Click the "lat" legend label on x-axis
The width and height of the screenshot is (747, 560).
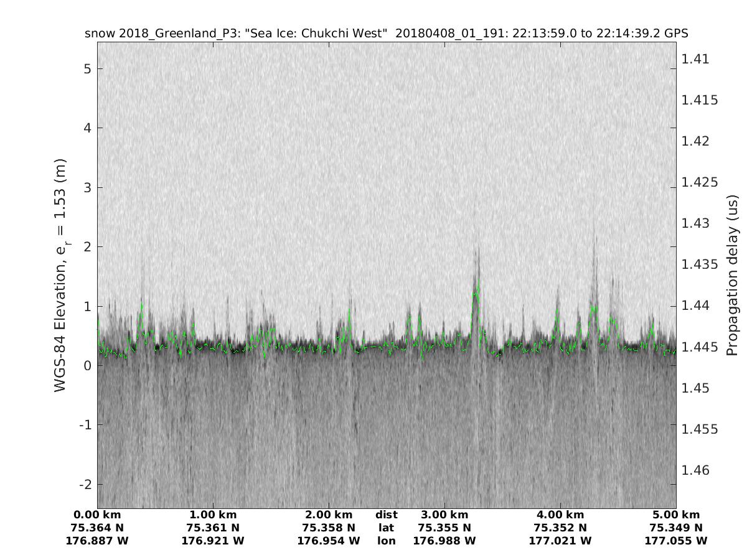coord(387,528)
